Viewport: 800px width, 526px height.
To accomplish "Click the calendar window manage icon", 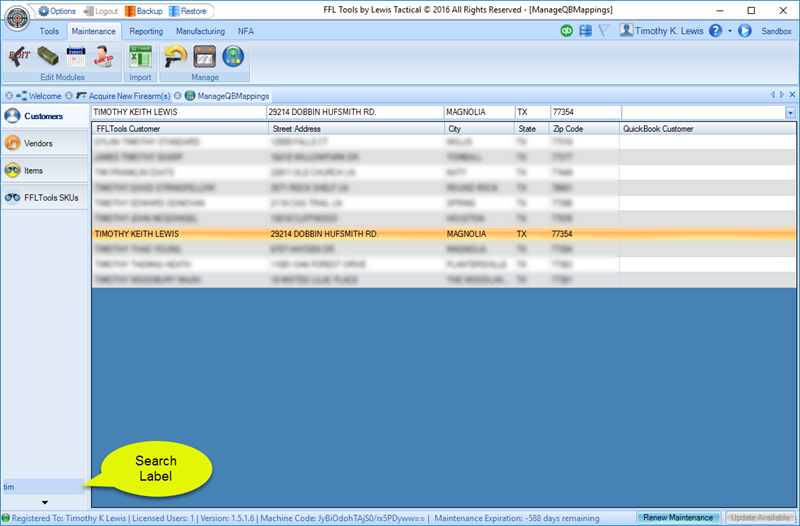I will click(x=205, y=56).
